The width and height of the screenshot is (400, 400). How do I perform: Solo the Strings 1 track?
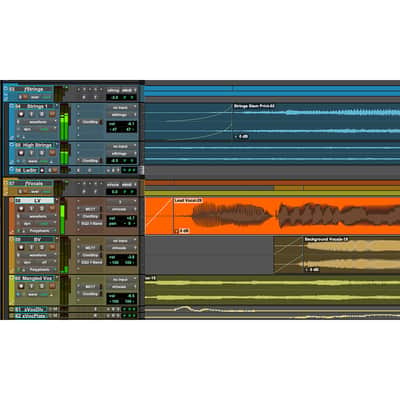click(42, 114)
